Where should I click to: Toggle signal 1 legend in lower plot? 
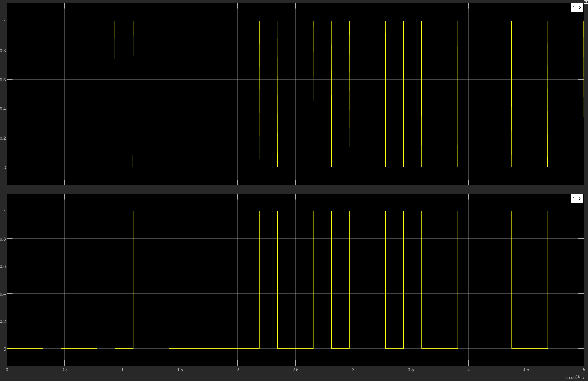(574, 199)
